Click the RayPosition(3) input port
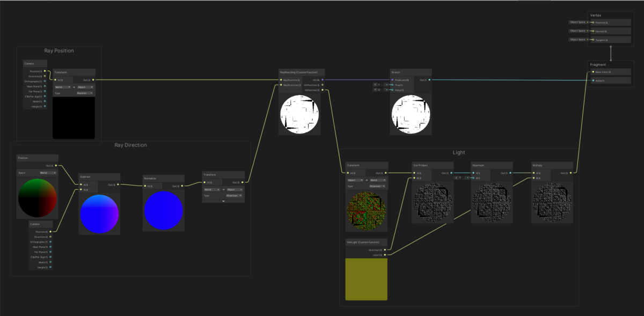Screen dimensions: 644x316 (x=281, y=80)
